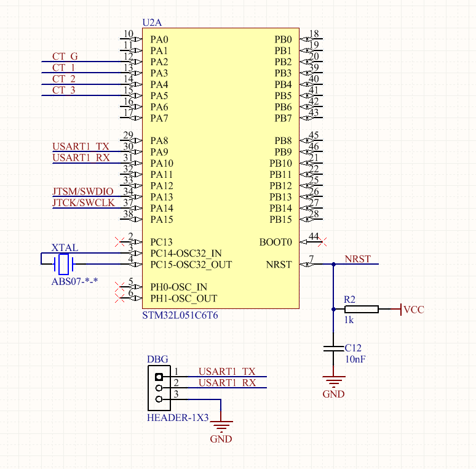
Task: Click the BOOT0 pin name
Action: (276, 242)
